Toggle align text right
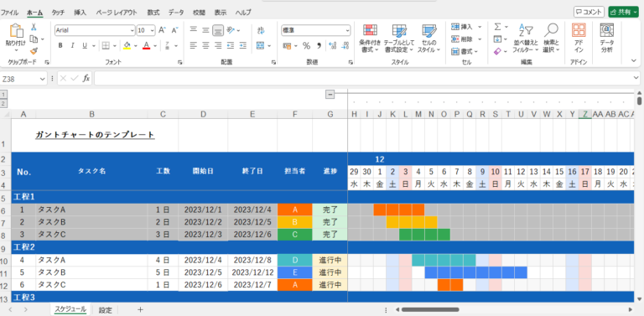644x316 pixels. coord(218,45)
